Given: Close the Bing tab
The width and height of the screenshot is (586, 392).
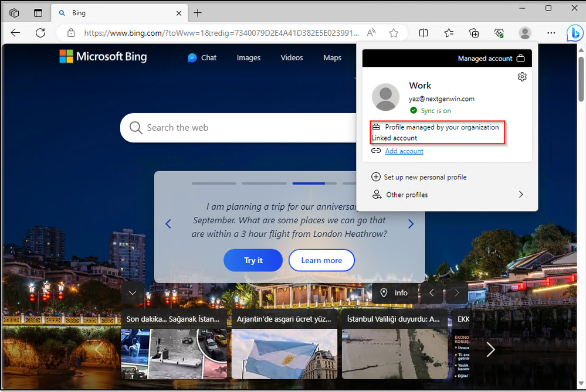Looking at the screenshot, I should (x=179, y=13).
